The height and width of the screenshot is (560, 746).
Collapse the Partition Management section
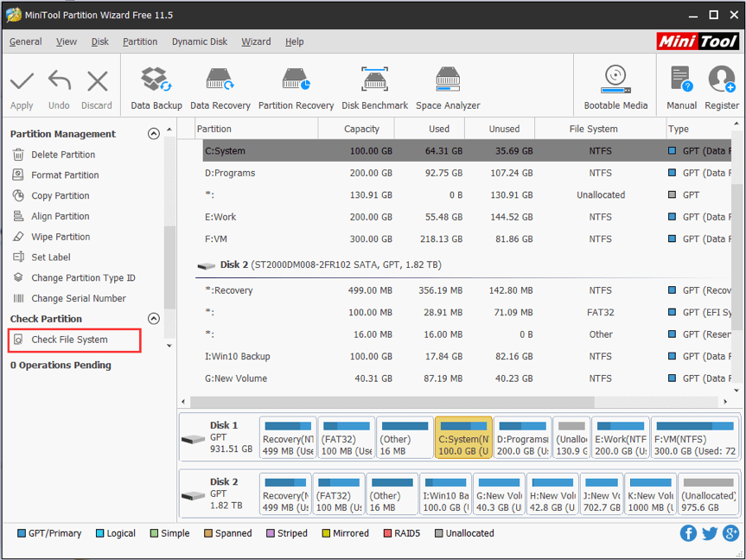154,134
